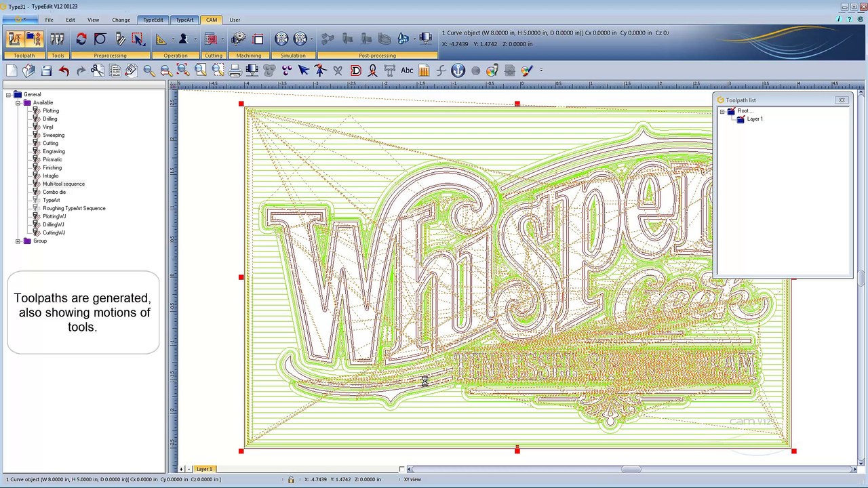Click the Abc text tool icon

click(407, 70)
